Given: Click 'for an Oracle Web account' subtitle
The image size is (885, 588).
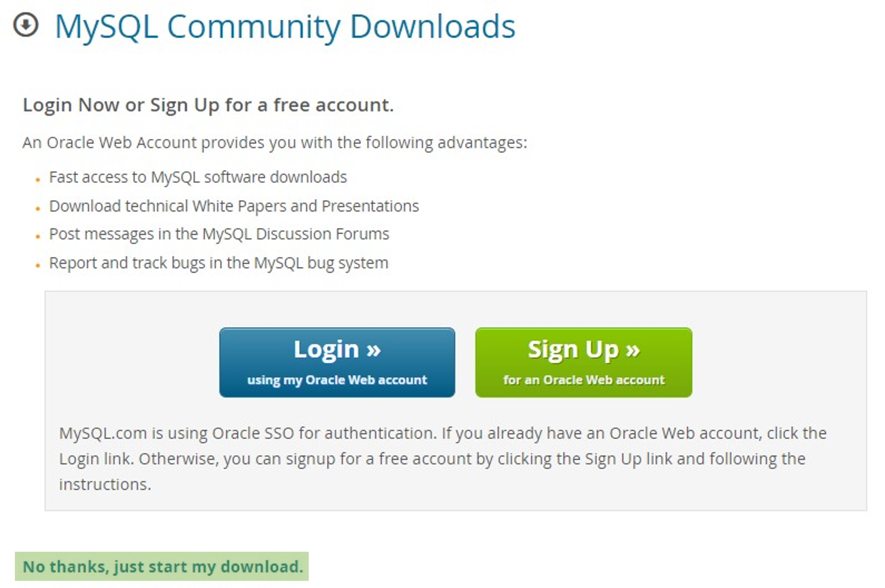Looking at the screenshot, I should [x=584, y=380].
